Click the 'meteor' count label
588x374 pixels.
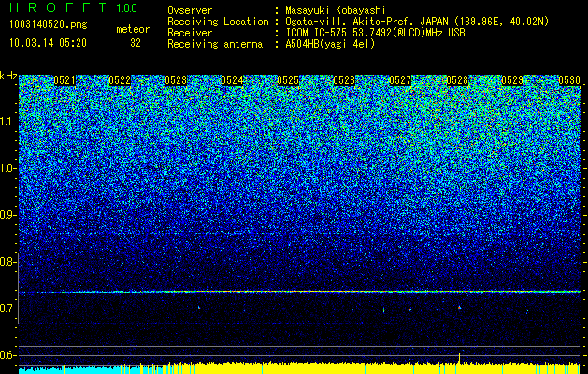tap(133, 29)
